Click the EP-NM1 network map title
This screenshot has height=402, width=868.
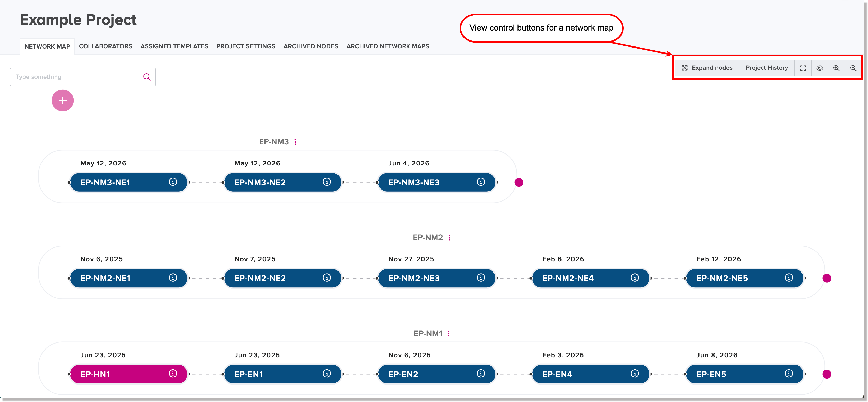[x=427, y=334]
